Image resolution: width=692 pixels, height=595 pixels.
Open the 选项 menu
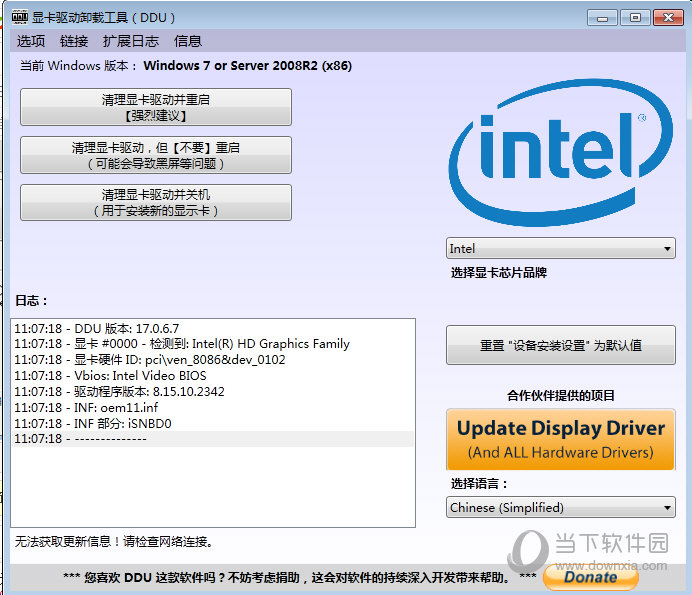tap(31, 41)
